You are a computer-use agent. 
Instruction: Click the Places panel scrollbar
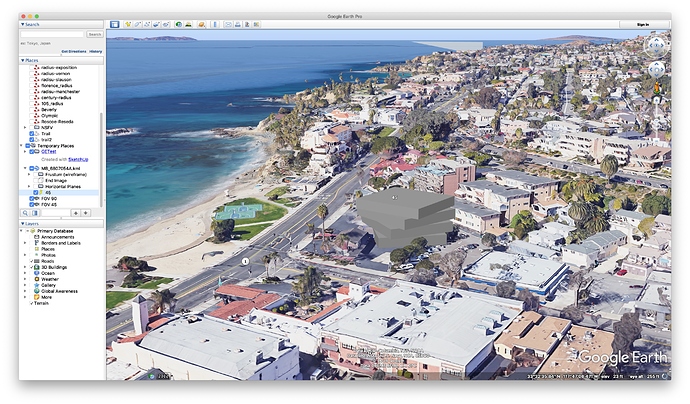pos(102,158)
